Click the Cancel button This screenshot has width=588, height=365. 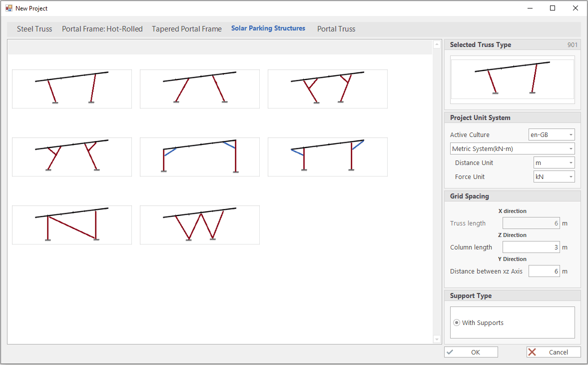click(x=554, y=352)
